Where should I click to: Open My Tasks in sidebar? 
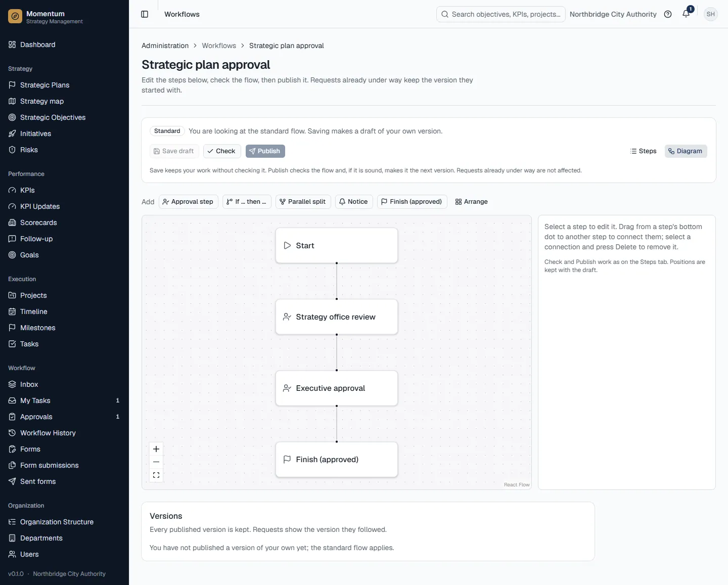pos(64,400)
